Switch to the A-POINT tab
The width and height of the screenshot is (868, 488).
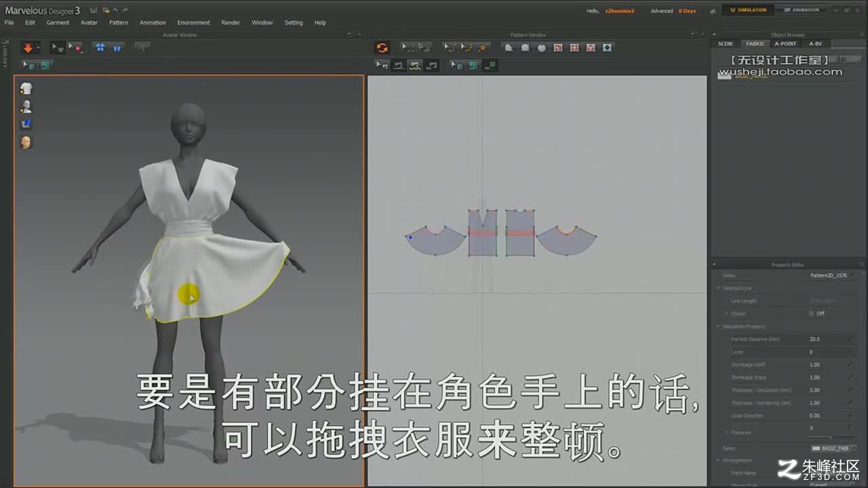click(x=785, y=43)
